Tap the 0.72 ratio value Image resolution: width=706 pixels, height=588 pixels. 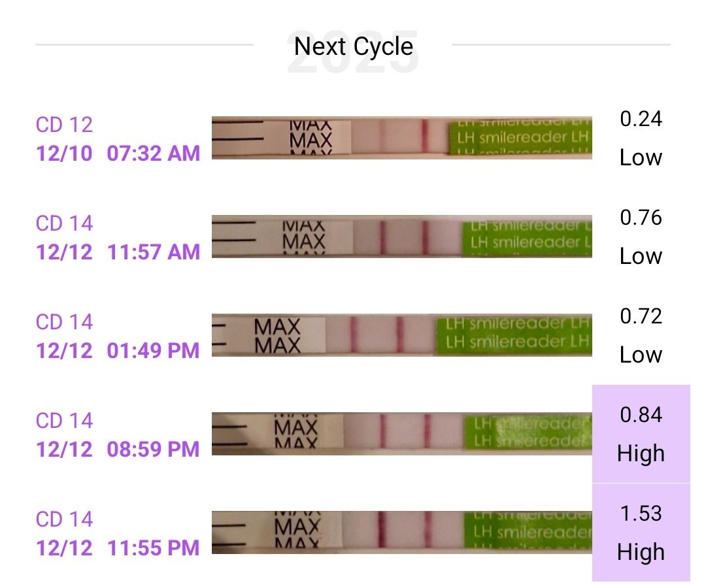[641, 316]
